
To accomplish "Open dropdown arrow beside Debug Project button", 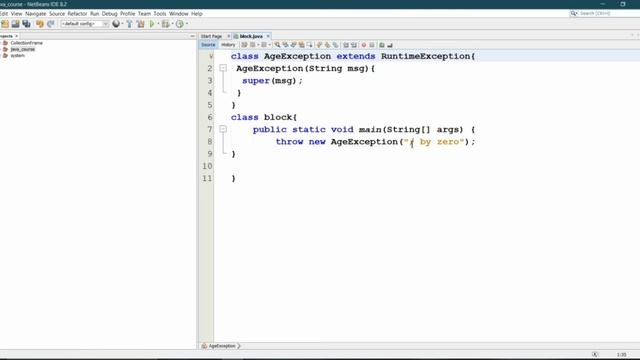I will (172, 24).
